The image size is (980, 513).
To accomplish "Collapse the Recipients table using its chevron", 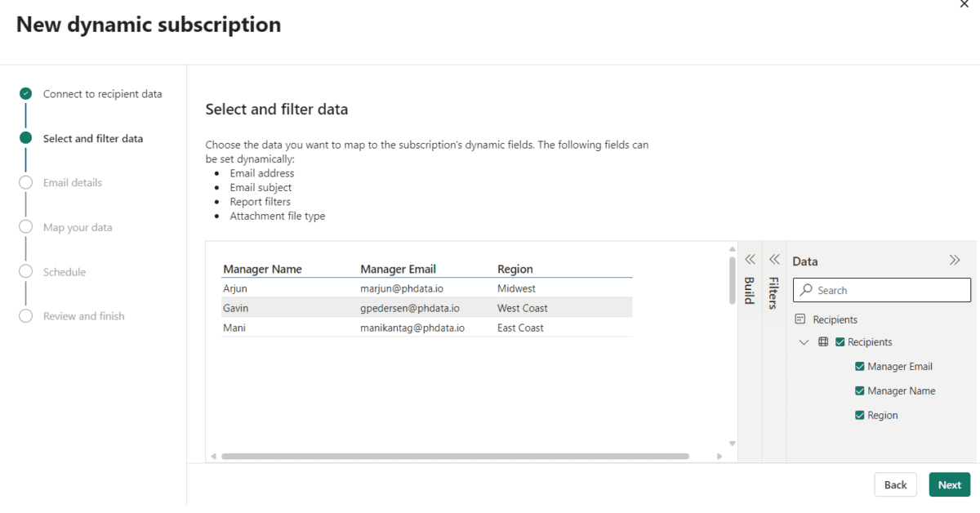I will click(x=804, y=341).
